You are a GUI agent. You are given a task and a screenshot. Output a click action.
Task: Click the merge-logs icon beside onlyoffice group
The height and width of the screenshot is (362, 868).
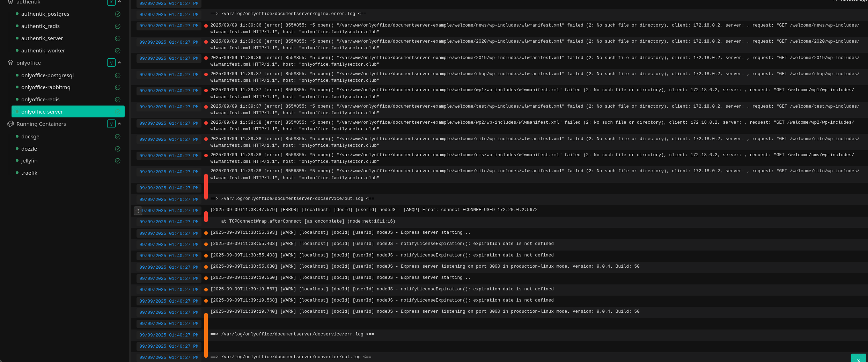tap(111, 63)
